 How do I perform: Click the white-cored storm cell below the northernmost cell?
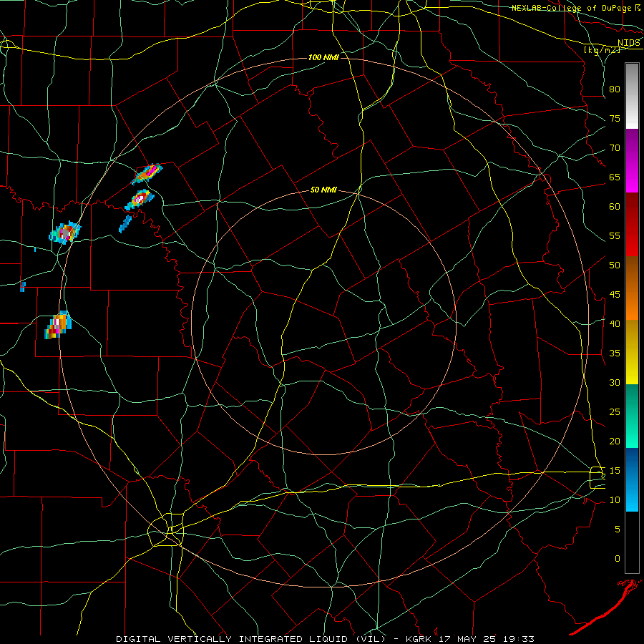pyautogui.click(x=140, y=199)
